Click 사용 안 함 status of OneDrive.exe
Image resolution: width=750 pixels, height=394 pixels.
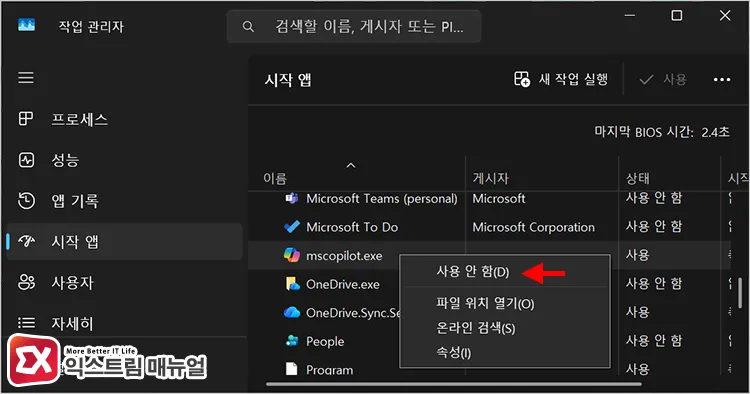(654, 284)
